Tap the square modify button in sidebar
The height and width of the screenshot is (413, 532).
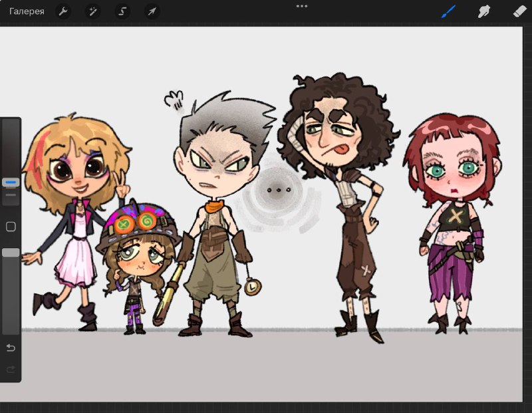point(11,227)
